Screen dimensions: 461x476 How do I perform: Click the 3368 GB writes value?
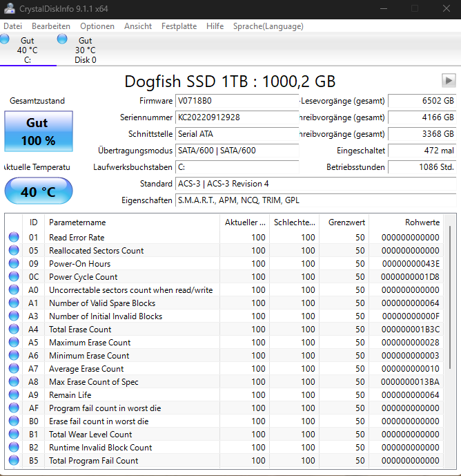[422, 134]
